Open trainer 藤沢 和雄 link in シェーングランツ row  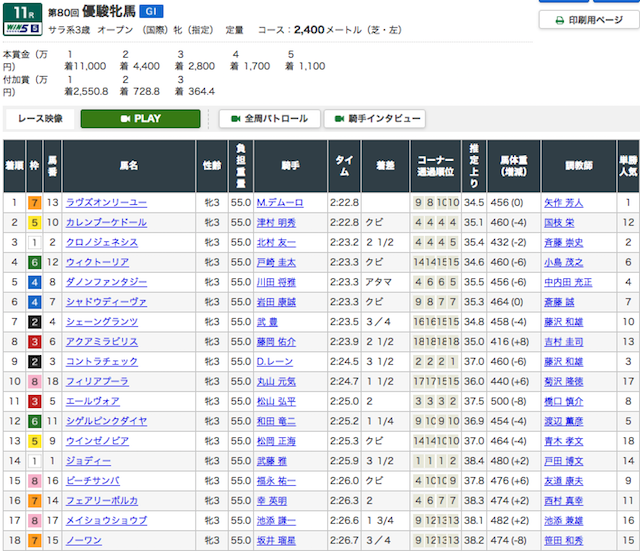click(x=563, y=322)
